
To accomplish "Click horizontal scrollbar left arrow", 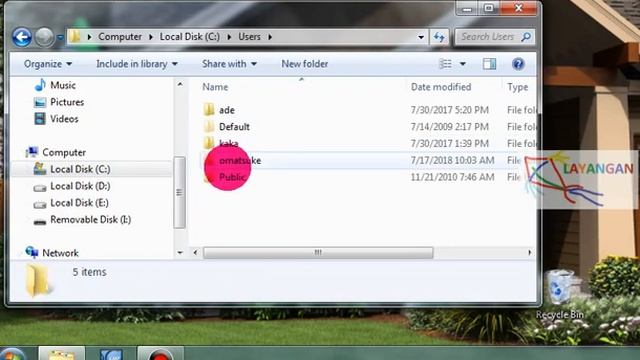I will (196, 253).
